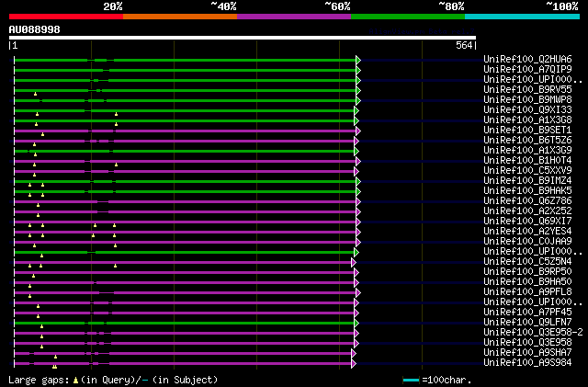
Task: Click the cyan 100char scale bar
Action: tap(411, 381)
